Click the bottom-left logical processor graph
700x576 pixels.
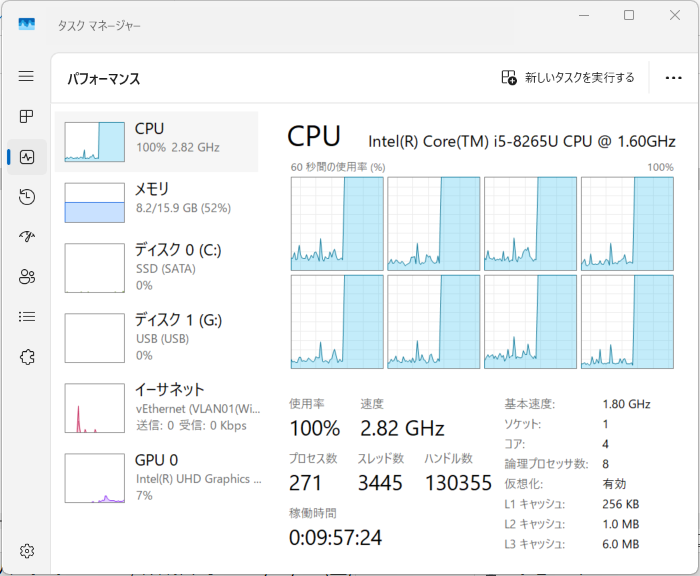pyautogui.click(x=337, y=321)
